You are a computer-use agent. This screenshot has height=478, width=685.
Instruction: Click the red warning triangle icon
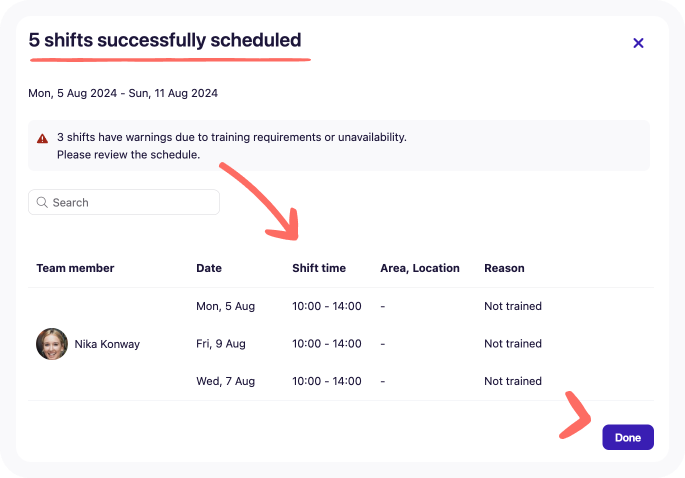click(x=43, y=138)
